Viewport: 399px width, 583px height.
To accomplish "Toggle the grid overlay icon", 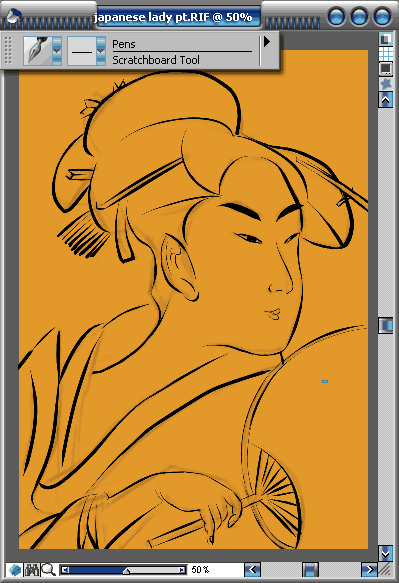I will coord(386,53).
